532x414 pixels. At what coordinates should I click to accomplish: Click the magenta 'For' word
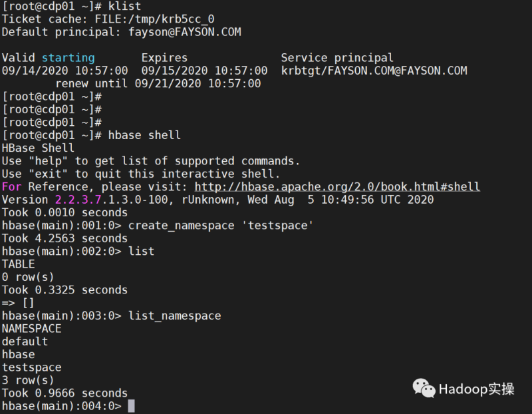click(x=11, y=187)
